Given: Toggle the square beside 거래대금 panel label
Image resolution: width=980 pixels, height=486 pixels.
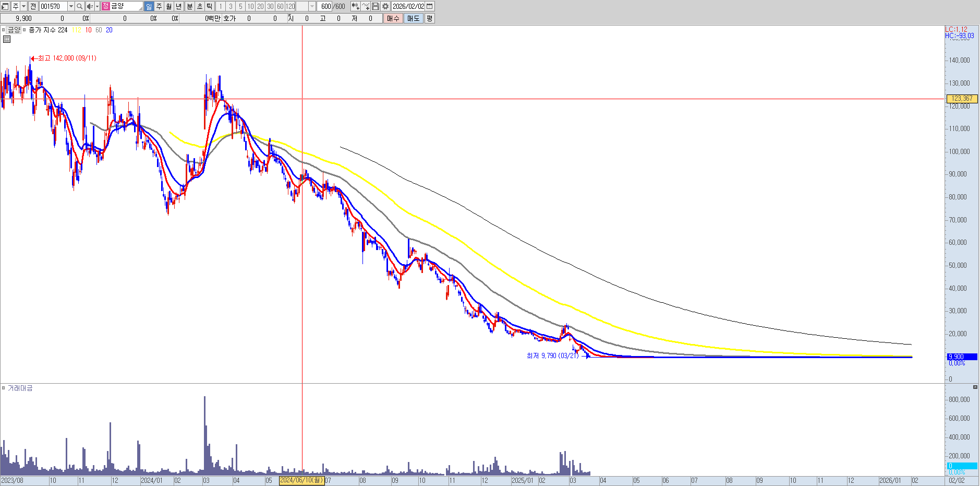Looking at the screenshot, I should [4, 388].
